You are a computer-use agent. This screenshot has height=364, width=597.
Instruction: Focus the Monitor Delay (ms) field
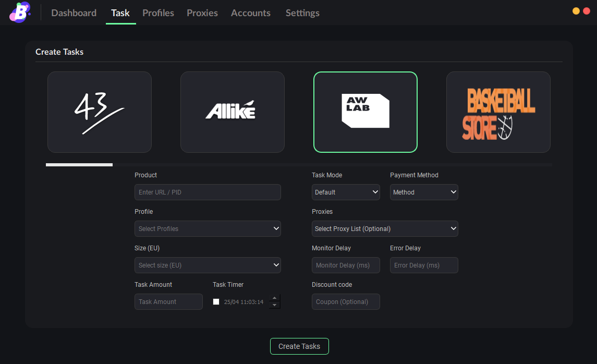(346, 265)
